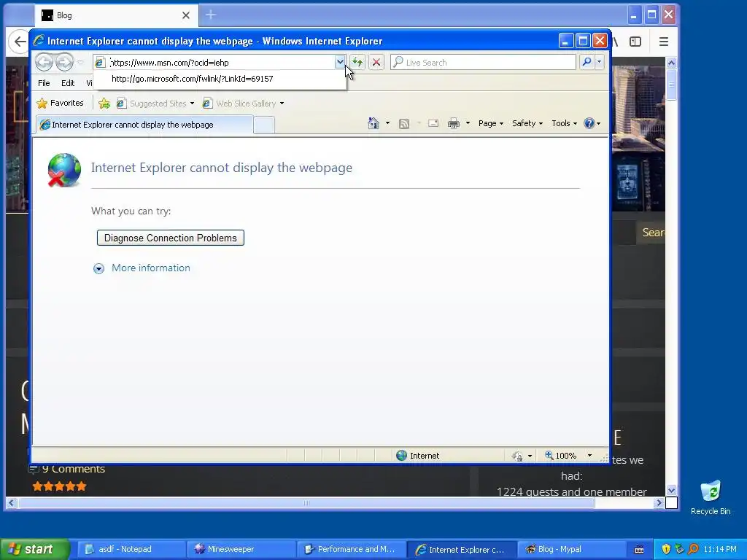Click the Read Mail icon
The image size is (747, 560).
click(433, 124)
